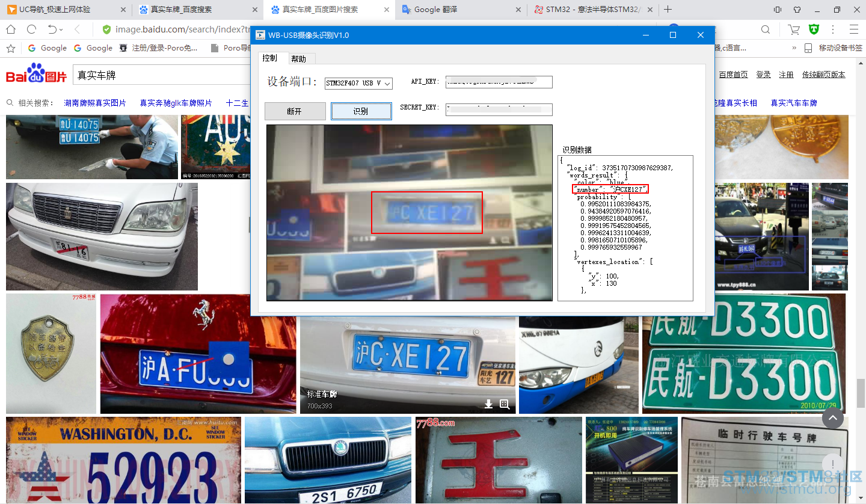The image size is (866, 504).
Task: Reload the page with the refresh icon
Action: click(32, 29)
